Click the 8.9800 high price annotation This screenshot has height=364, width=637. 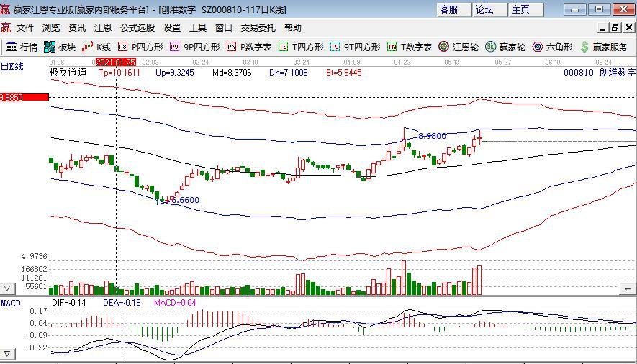(432, 136)
